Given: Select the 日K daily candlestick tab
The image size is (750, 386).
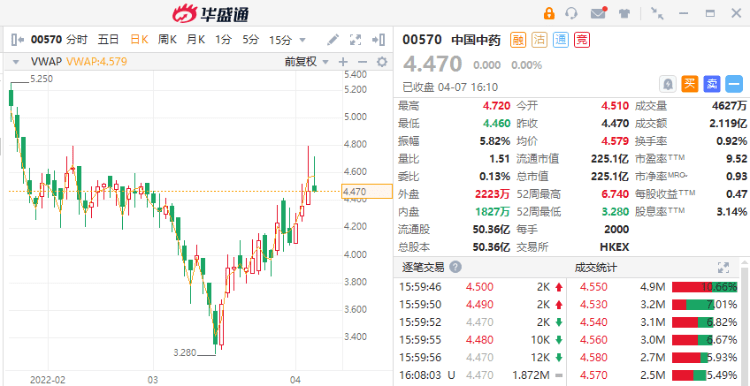Looking at the screenshot, I should pyautogui.click(x=139, y=39).
